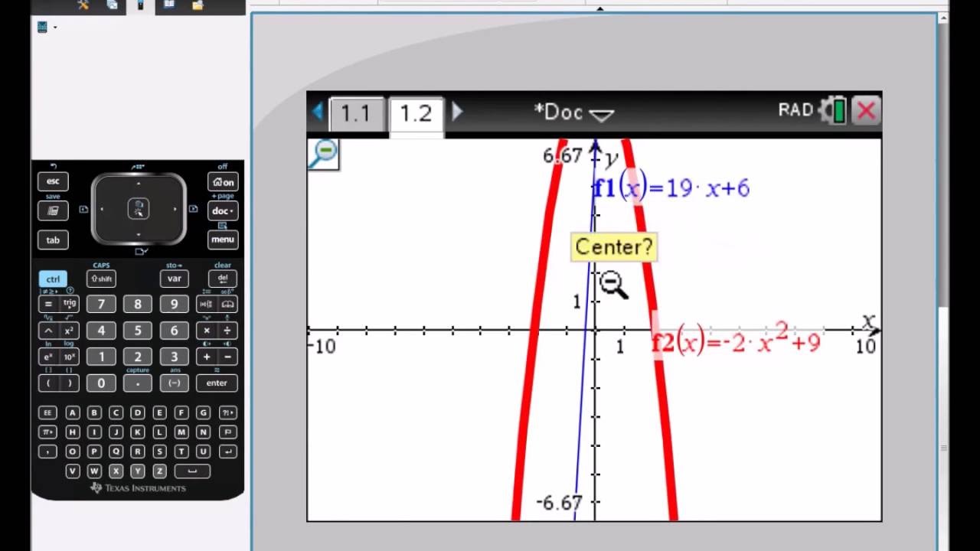980x551 pixels.
Task: Click the multiply key
Action: click(206, 331)
